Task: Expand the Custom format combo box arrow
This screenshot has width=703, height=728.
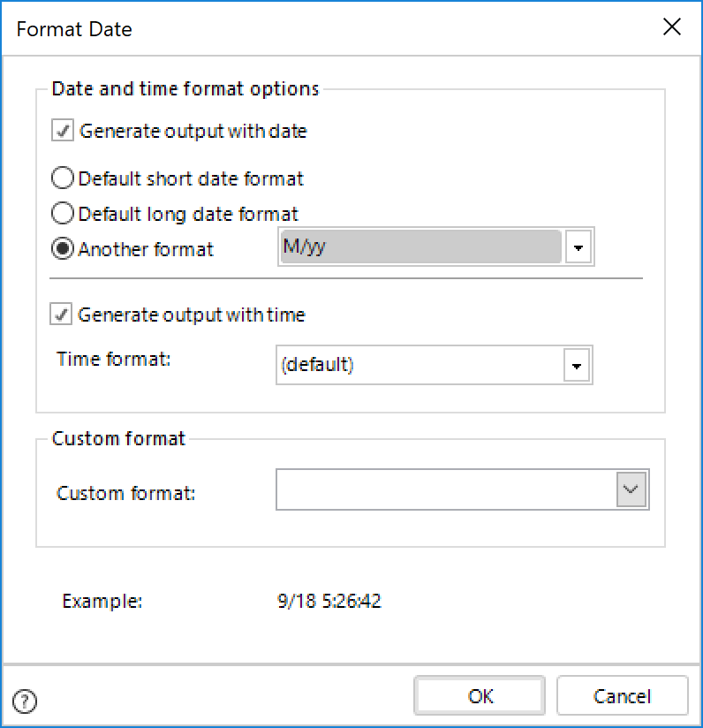Action: click(631, 489)
